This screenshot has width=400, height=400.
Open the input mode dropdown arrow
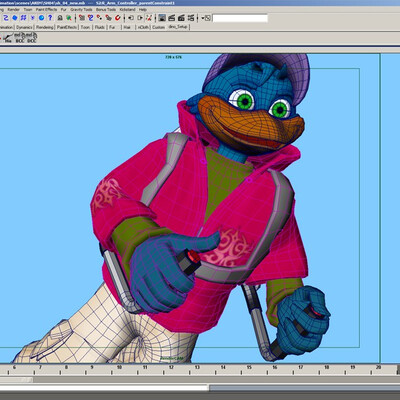pos(202,18)
